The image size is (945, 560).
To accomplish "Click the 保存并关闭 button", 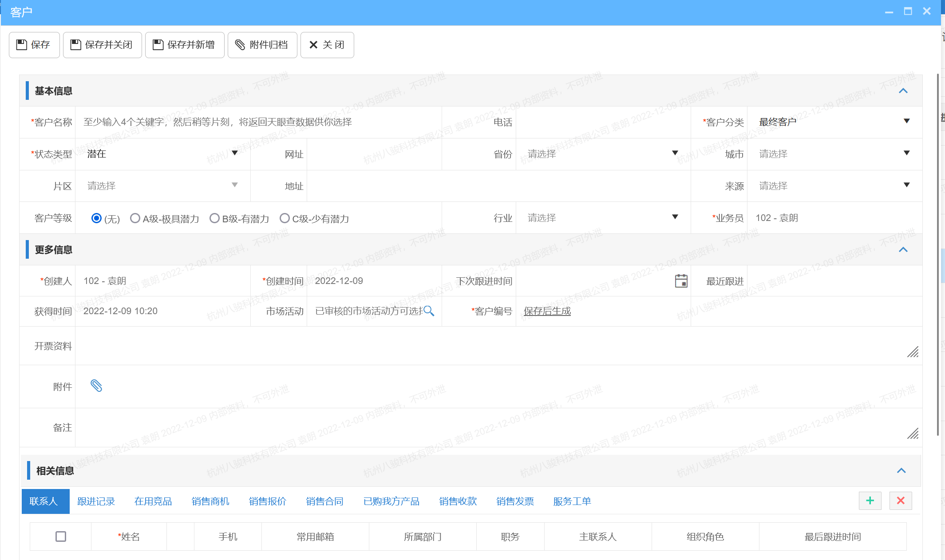I will pyautogui.click(x=102, y=45).
